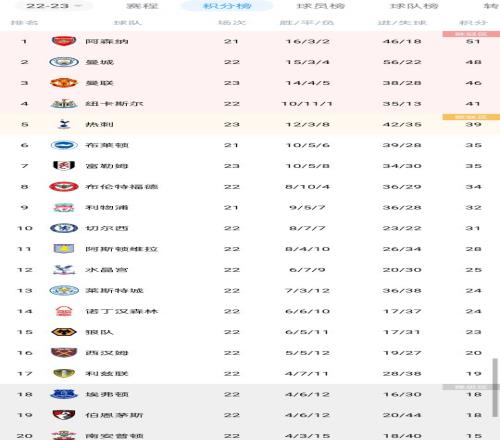Click the vertical scrollbar thumb
This screenshot has height=440, width=500.
pyautogui.click(x=496, y=388)
